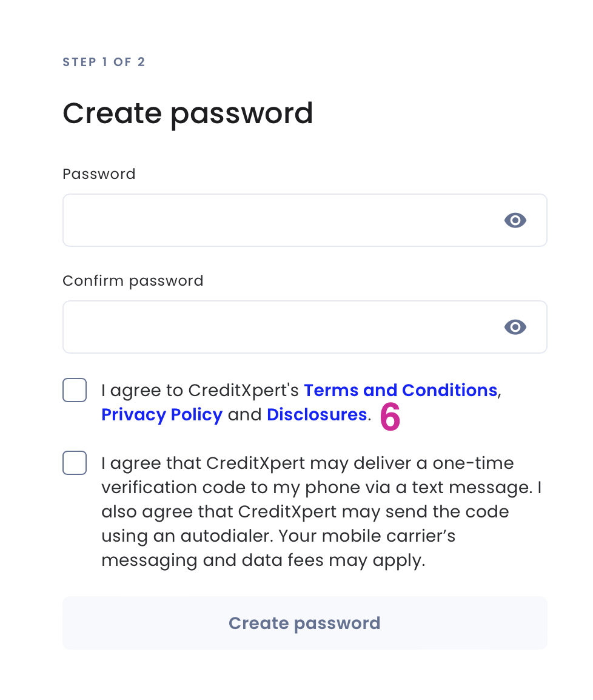Open the Terms and Conditions link
The width and height of the screenshot is (593, 700).
click(x=401, y=390)
